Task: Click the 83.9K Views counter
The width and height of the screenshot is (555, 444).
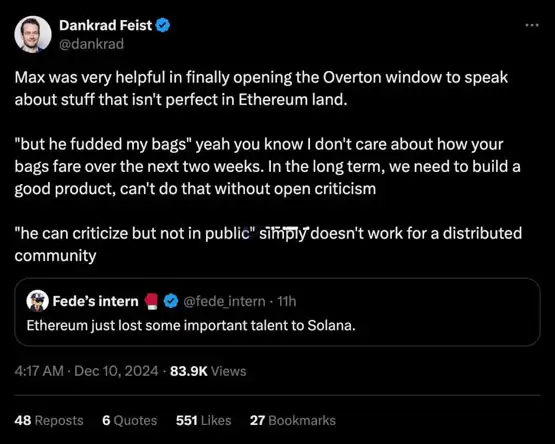Action: coord(208,371)
